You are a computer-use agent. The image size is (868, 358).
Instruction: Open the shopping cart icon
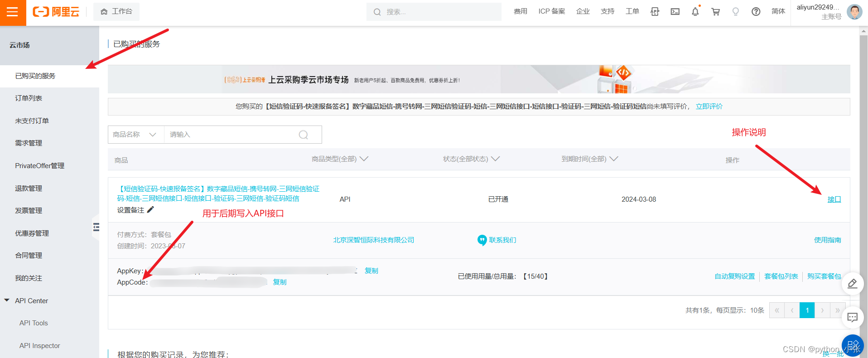point(716,12)
